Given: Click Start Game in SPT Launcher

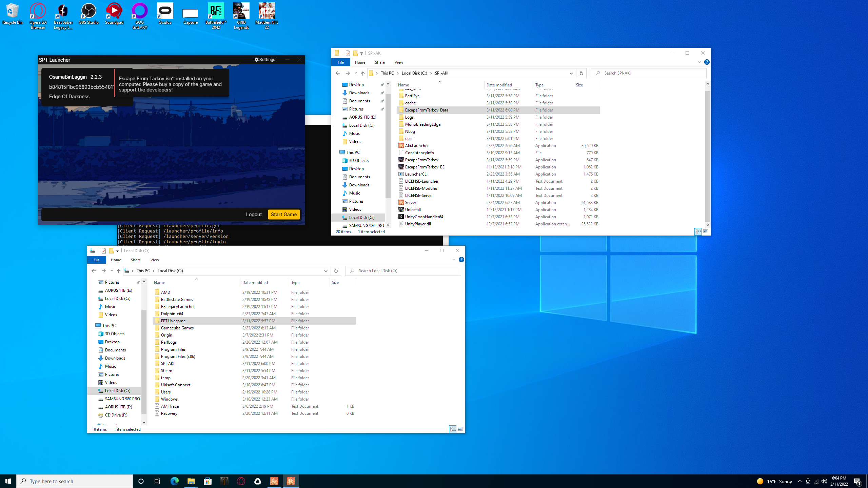Looking at the screenshot, I should click(284, 215).
